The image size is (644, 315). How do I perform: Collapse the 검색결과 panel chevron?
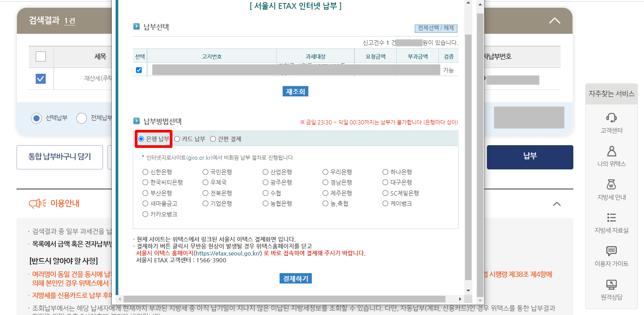[x=554, y=21]
